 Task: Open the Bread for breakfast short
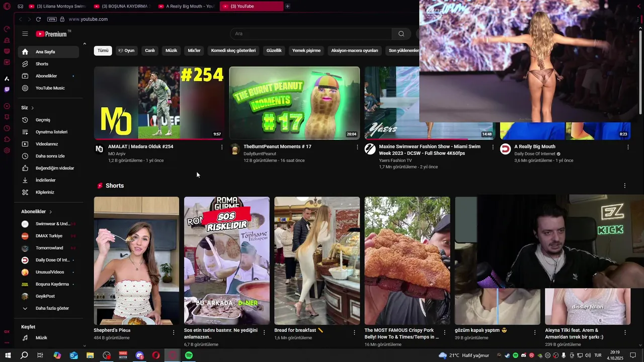click(x=317, y=260)
